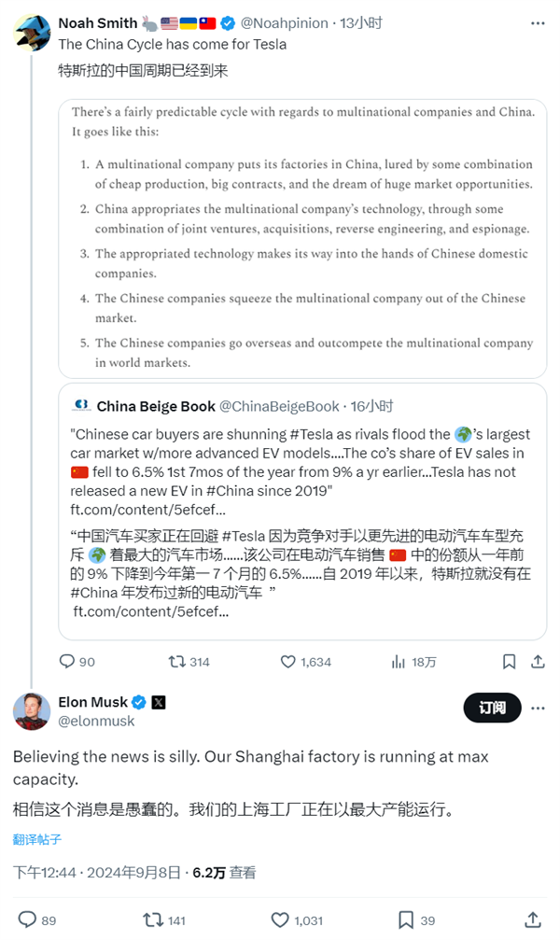560x940 pixels.
Task: Bookmark Elon Musk's post
Action: pyautogui.click(x=406, y=919)
